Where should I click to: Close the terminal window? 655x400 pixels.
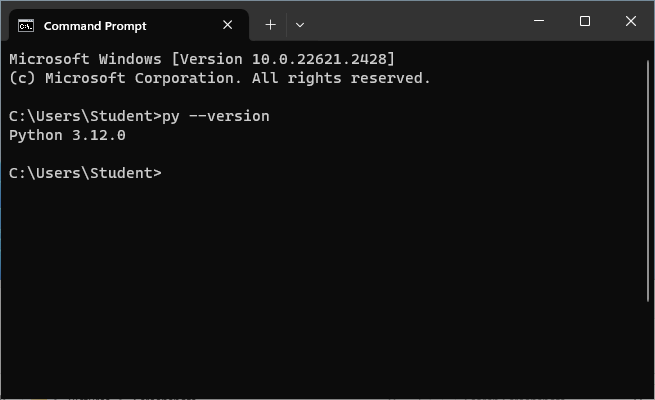(x=631, y=22)
